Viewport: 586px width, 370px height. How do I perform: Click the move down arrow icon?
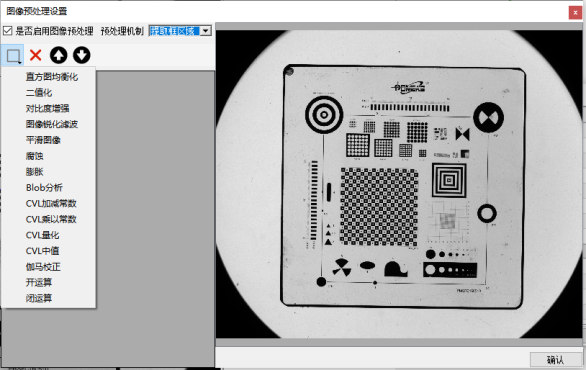click(x=81, y=55)
